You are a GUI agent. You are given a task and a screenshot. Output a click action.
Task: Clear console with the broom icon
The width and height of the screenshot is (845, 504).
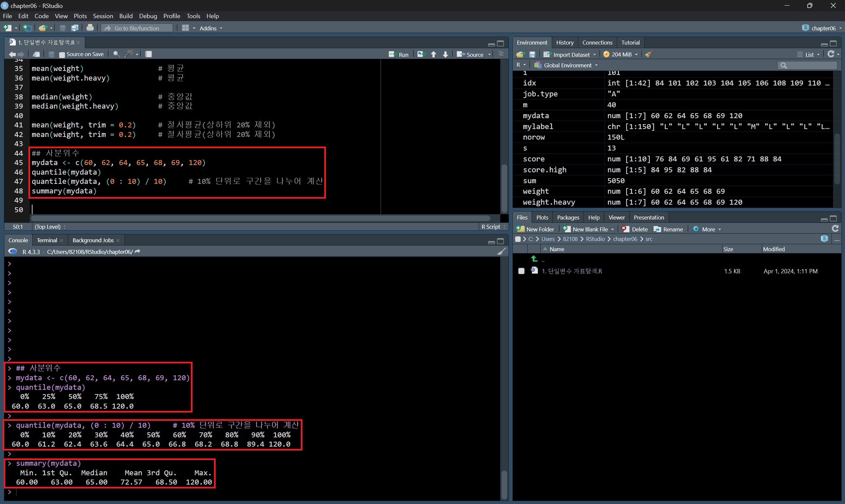pos(501,251)
